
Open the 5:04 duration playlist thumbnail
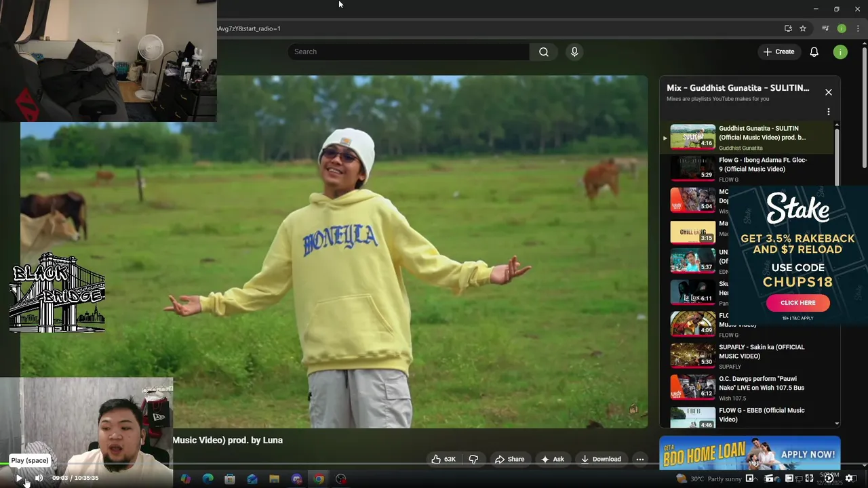point(692,200)
